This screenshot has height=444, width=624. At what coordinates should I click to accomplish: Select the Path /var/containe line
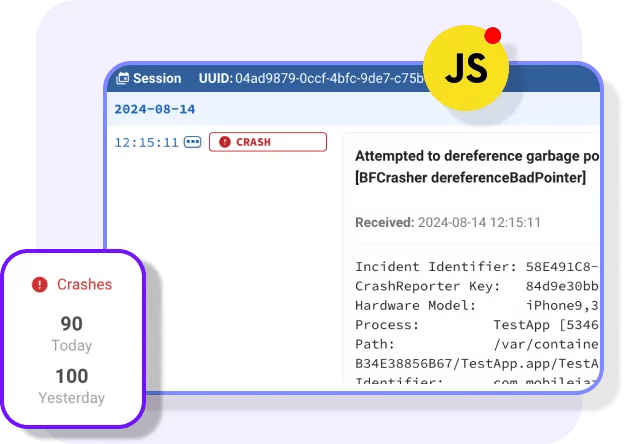pos(477,344)
